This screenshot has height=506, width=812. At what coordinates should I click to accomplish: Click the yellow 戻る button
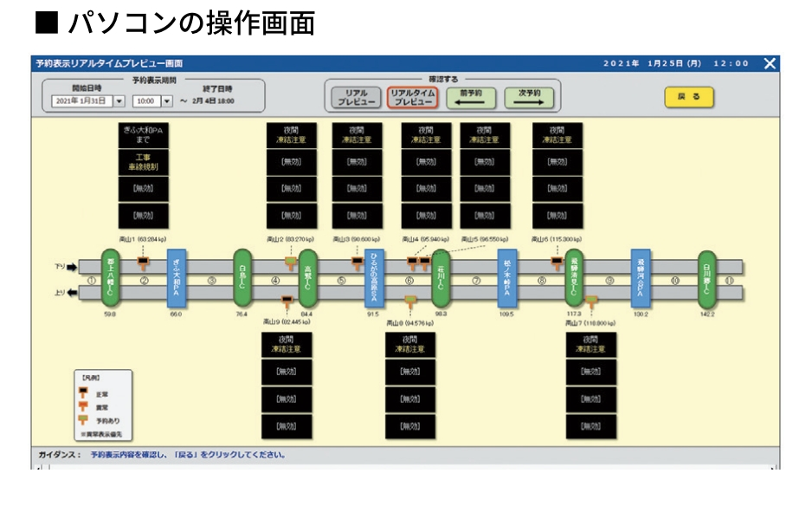pyautogui.click(x=688, y=96)
